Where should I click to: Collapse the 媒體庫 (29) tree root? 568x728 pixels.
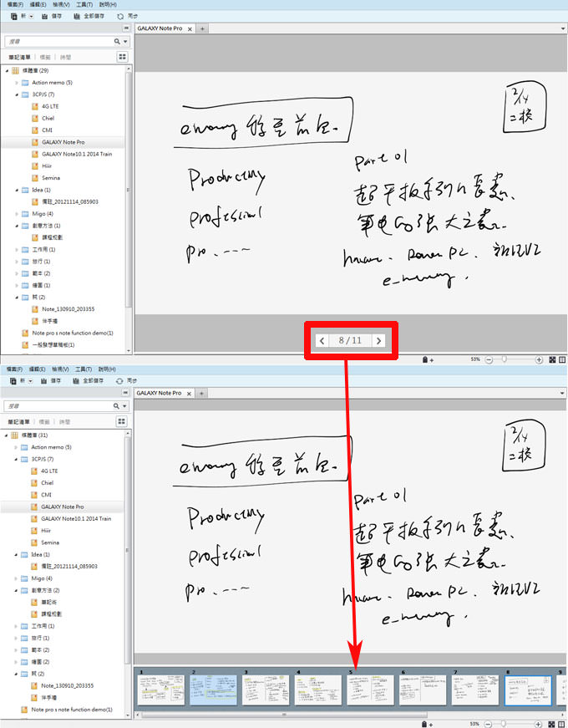pyautogui.click(x=8, y=71)
